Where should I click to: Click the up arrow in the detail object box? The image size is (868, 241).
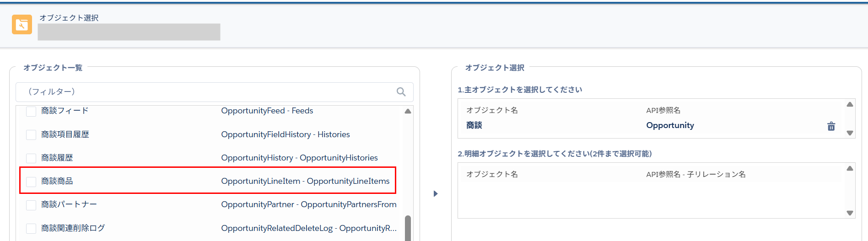click(x=850, y=168)
